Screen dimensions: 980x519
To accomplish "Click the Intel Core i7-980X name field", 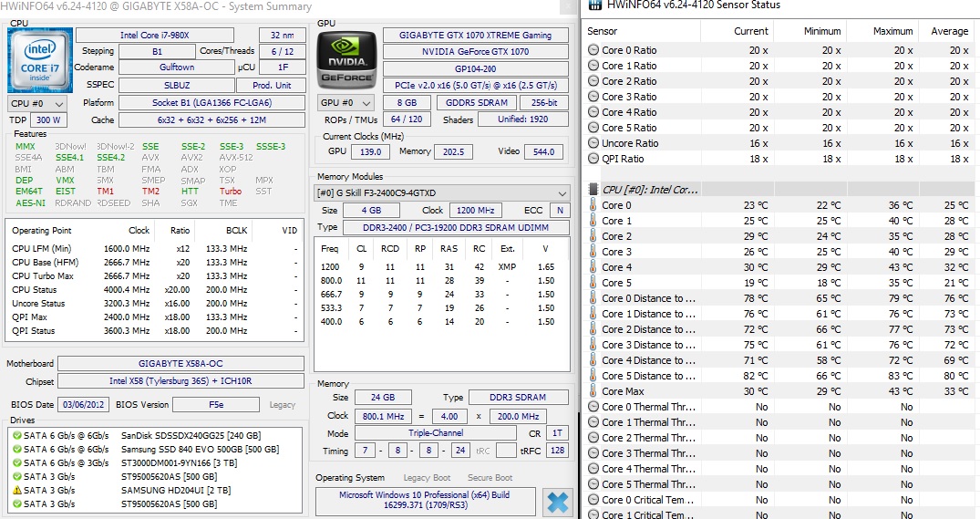I will (155, 35).
